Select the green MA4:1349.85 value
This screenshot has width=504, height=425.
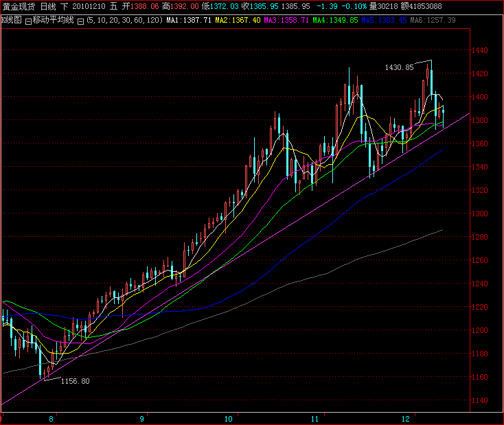[x=335, y=20]
